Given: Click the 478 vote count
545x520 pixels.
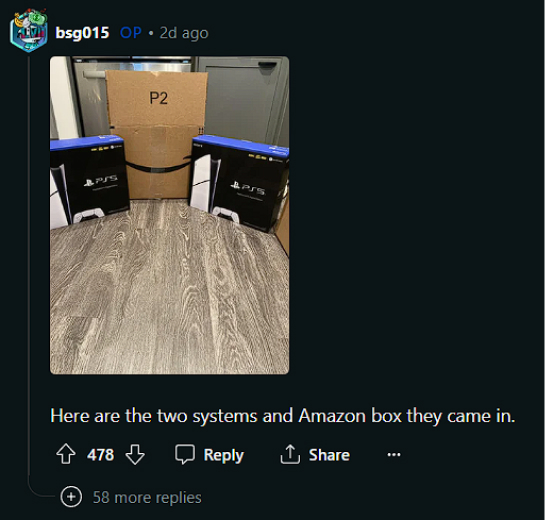Looking at the screenshot, I should point(100,455).
